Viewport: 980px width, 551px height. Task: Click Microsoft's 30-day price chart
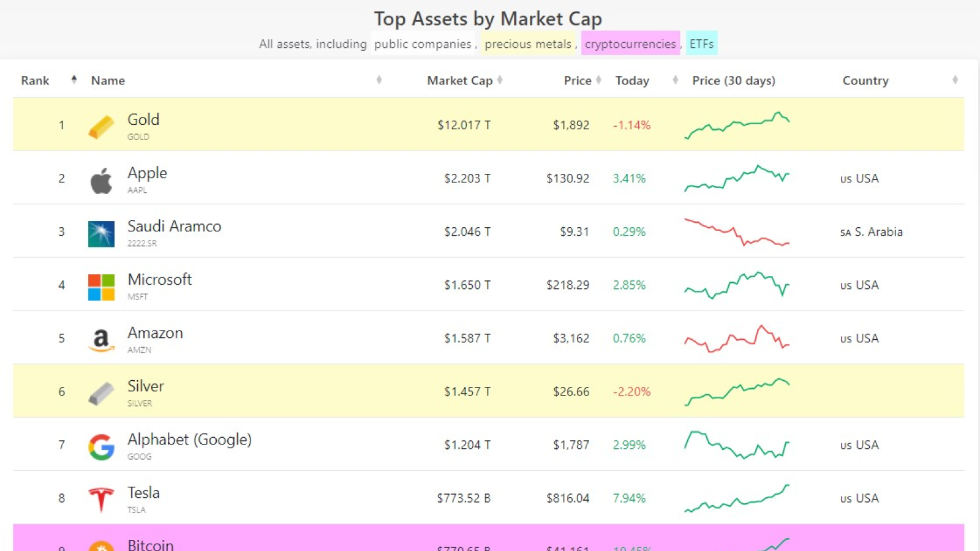pos(737,285)
